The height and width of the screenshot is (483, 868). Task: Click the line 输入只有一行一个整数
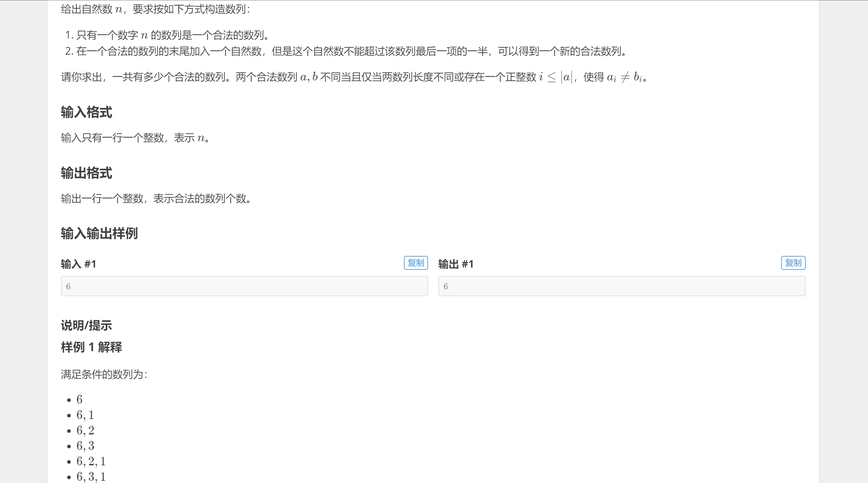pyautogui.click(x=135, y=138)
